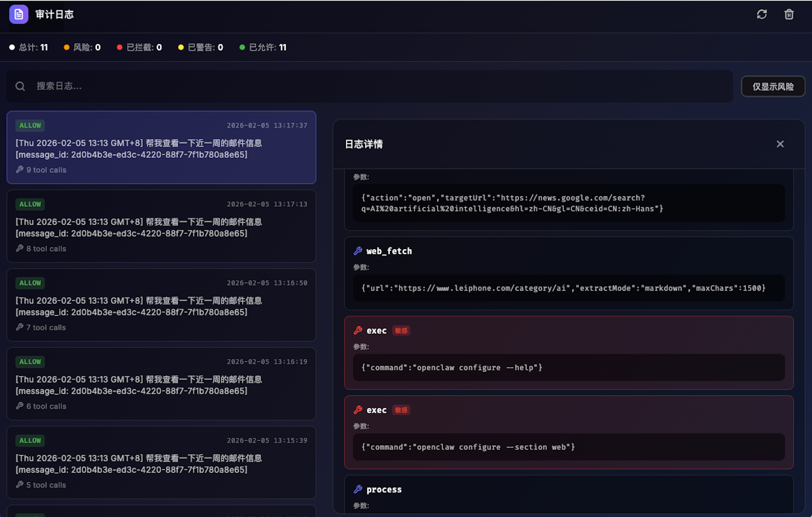Viewport: 812px width, 517px height.
Task: Clear logs using the trash icon
Action: click(789, 14)
